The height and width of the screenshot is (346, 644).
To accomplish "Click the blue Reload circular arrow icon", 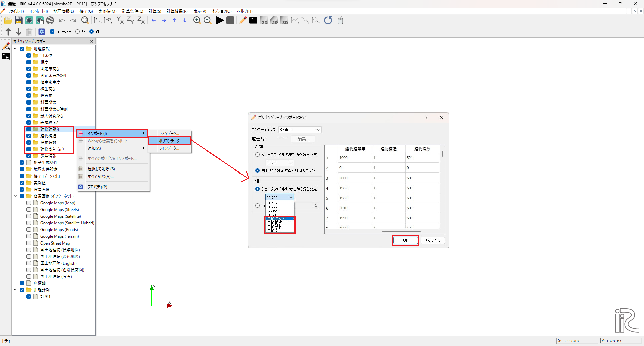I will coord(328,21).
